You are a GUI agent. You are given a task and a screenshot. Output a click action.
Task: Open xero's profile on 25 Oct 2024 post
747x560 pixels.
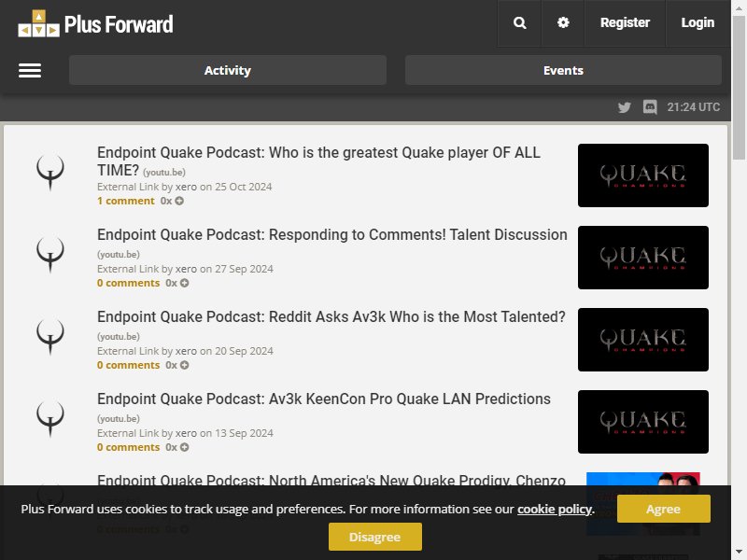pyautogui.click(x=186, y=187)
